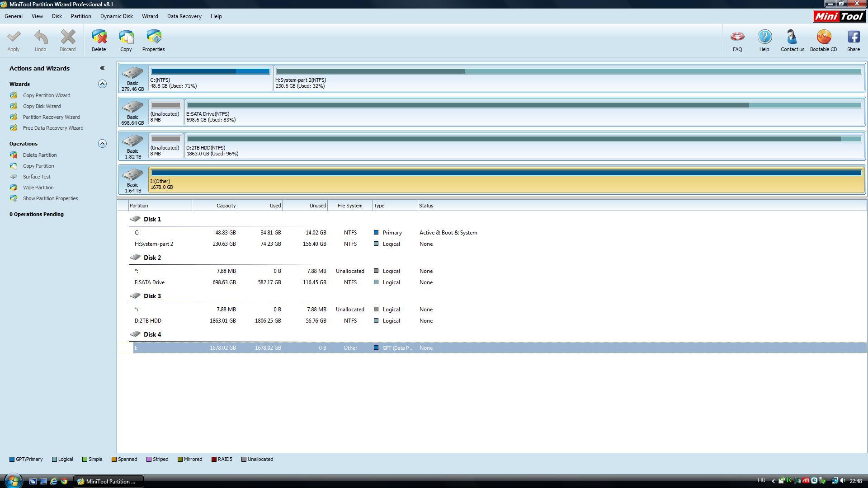Open the Partition menu
The width and height of the screenshot is (868, 488).
[x=81, y=16]
